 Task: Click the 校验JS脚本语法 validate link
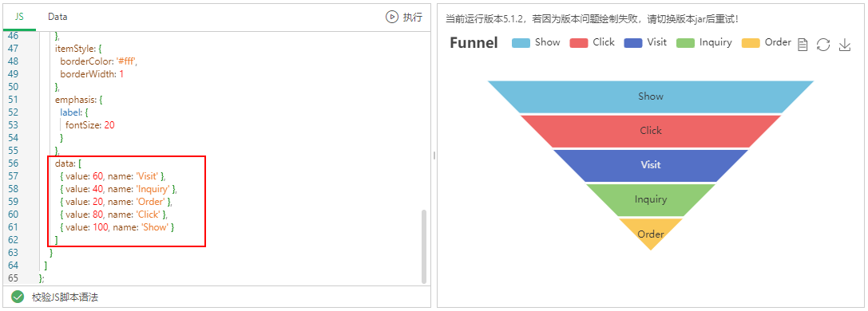click(65, 297)
